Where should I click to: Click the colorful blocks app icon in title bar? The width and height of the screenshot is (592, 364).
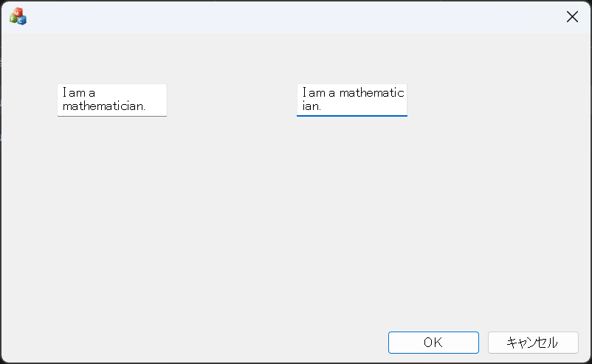[x=18, y=16]
